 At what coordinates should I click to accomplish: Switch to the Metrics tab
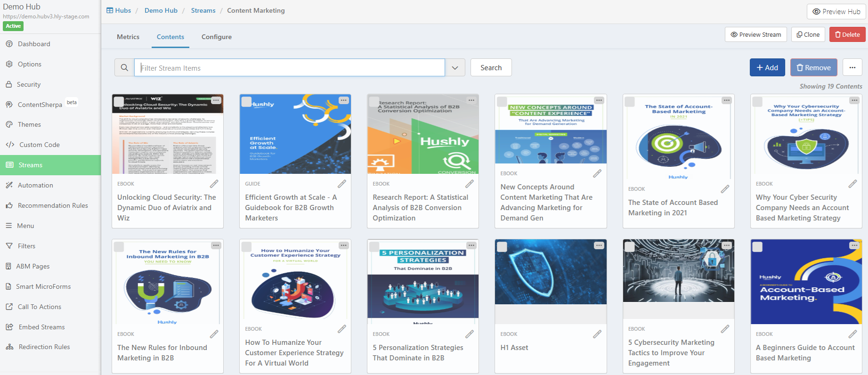pos(128,37)
